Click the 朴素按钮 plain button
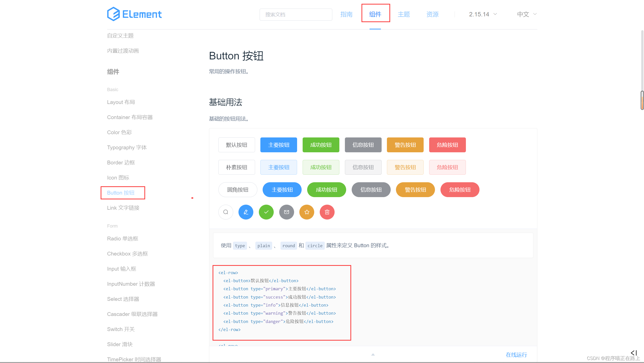The width and height of the screenshot is (644, 363). [236, 167]
